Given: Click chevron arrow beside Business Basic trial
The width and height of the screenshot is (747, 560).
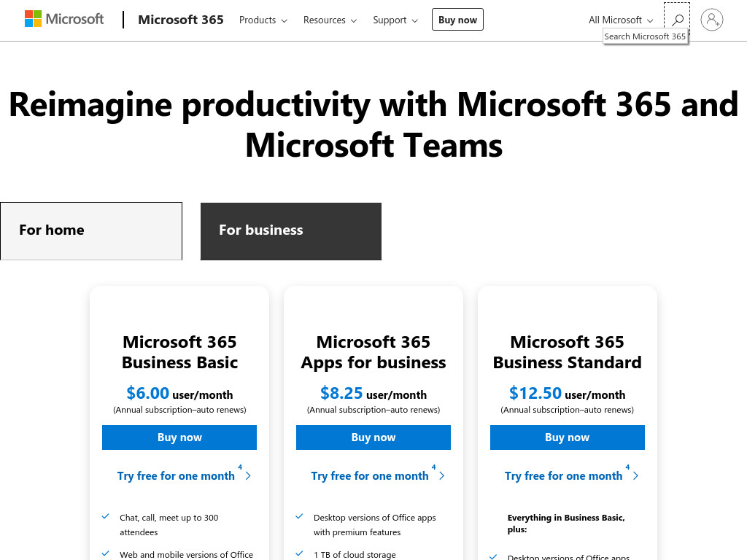Looking at the screenshot, I should coord(248,475).
